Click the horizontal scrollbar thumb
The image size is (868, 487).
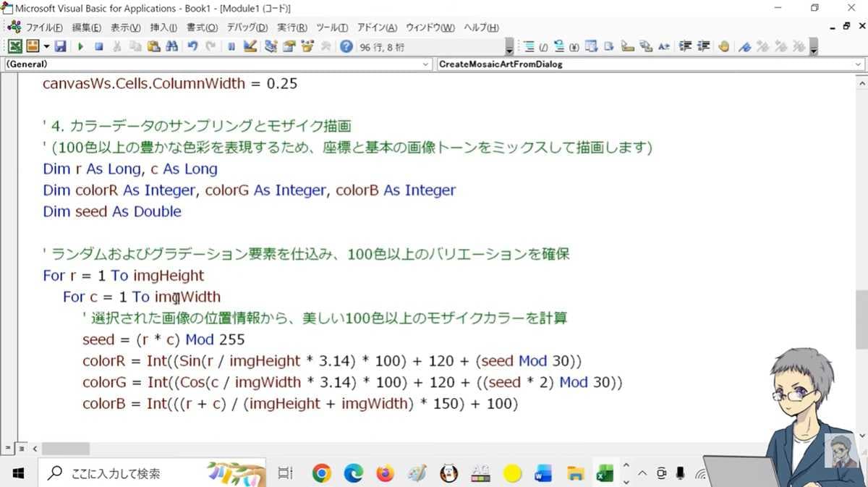click(x=65, y=449)
